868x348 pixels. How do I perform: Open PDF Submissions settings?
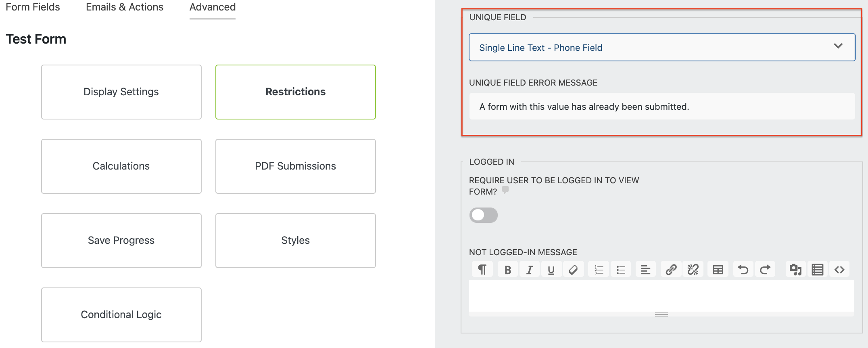coord(296,166)
